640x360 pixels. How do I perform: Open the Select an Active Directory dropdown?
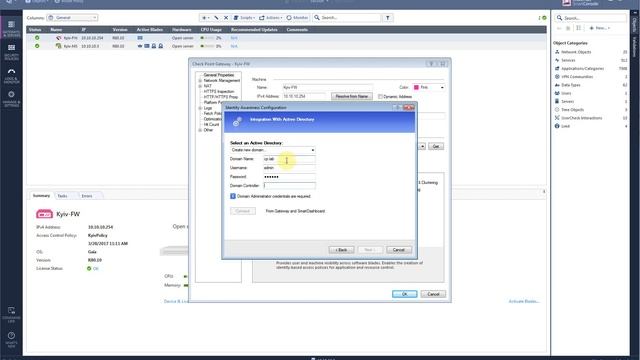[x=273, y=150]
